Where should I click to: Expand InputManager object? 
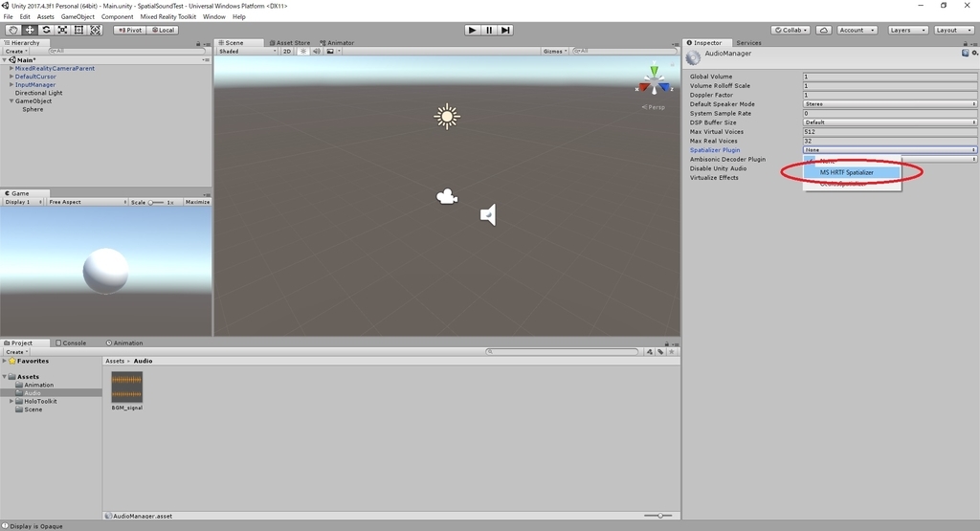tap(11, 84)
